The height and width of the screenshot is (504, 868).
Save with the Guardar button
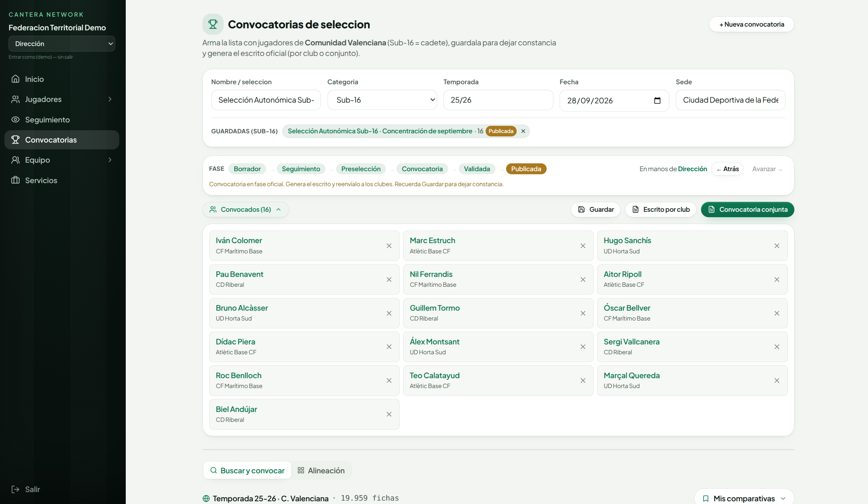(x=596, y=210)
